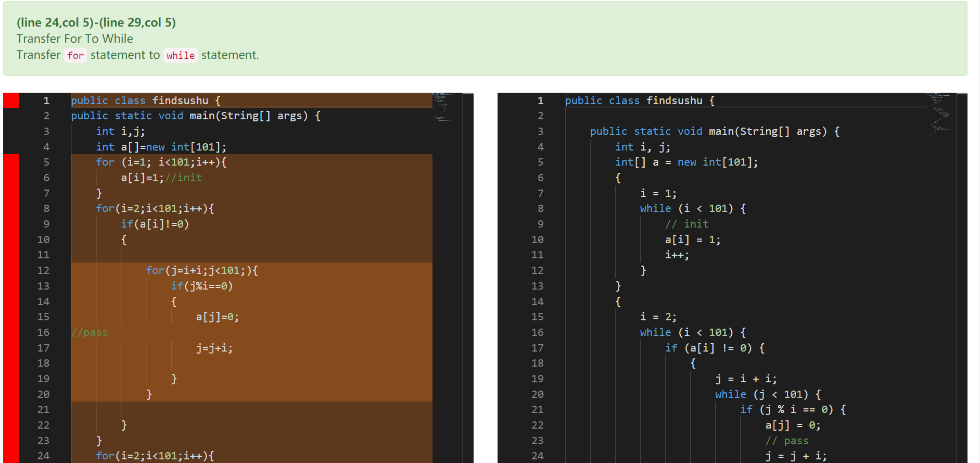This screenshot has height=463, width=980.
Task: Click the line range heading text
Action: [96, 22]
